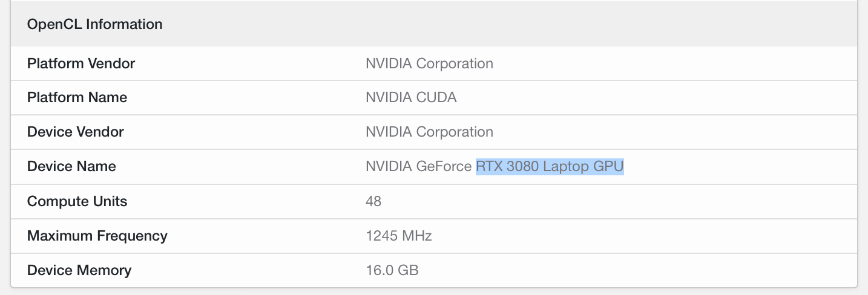The image size is (868, 295).
Task: Select the Platform Vendor label
Action: pyautogui.click(x=81, y=63)
